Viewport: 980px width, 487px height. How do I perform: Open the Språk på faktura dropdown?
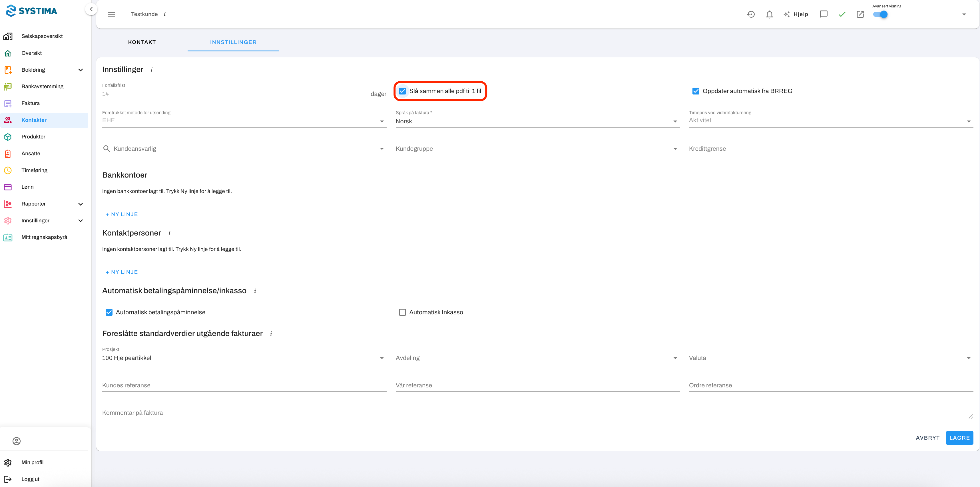[537, 121]
